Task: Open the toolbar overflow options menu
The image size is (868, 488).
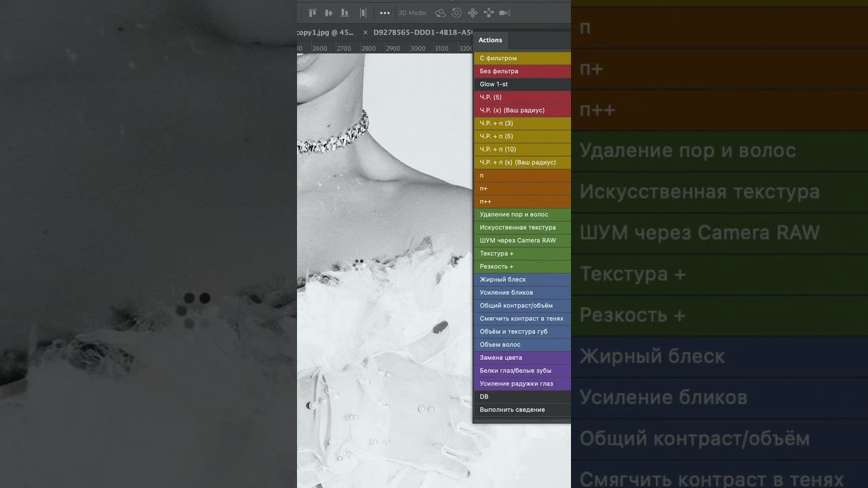Action: tap(385, 12)
